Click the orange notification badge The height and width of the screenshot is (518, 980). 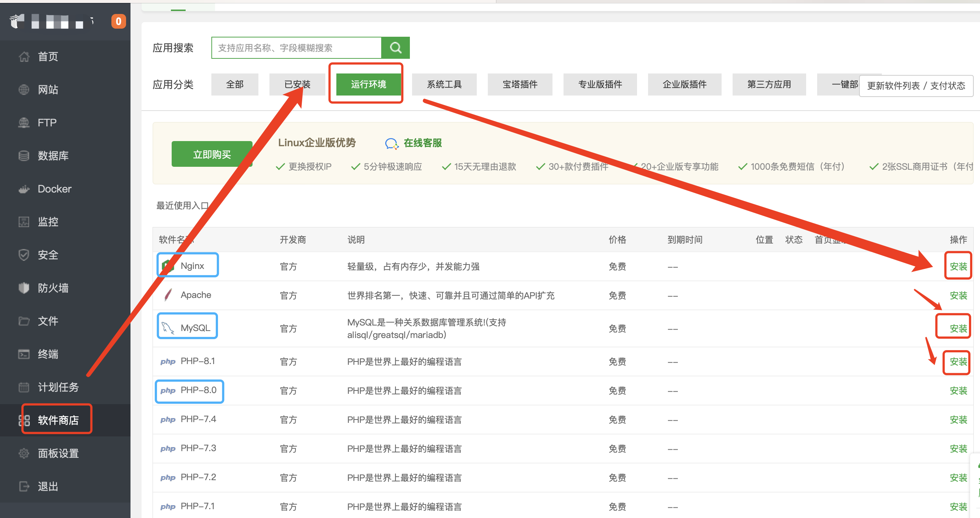[x=118, y=21]
